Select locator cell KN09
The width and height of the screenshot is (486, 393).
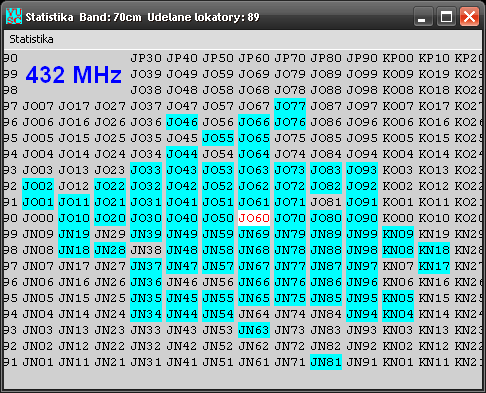[x=398, y=234]
